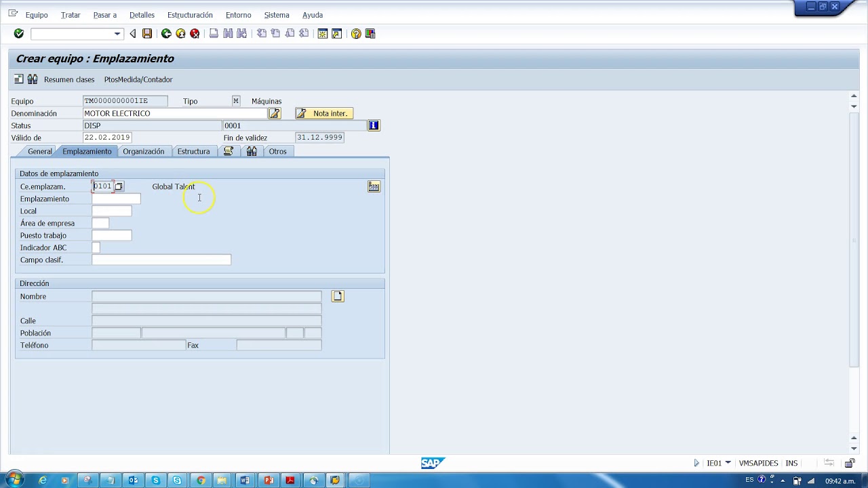The height and width of the screenshot is (488, 868).
Task: Click the blue status information icon
Action: tap(373, 125)
